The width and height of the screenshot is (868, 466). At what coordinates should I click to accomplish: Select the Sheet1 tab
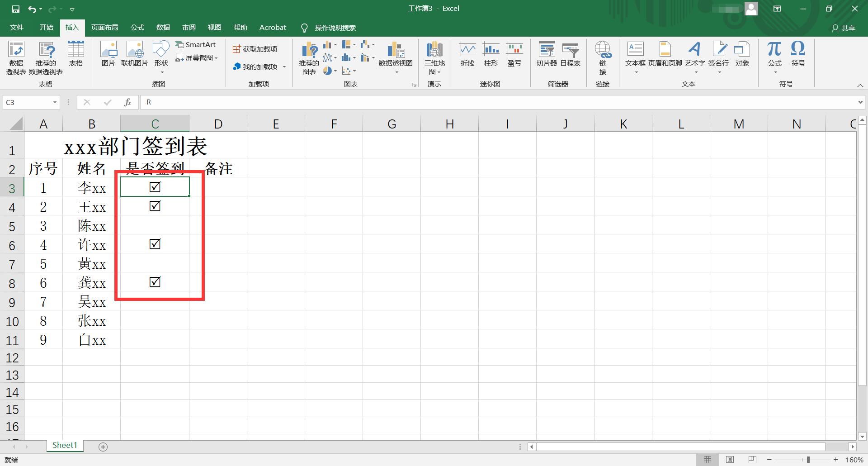[x=65, y=446]
